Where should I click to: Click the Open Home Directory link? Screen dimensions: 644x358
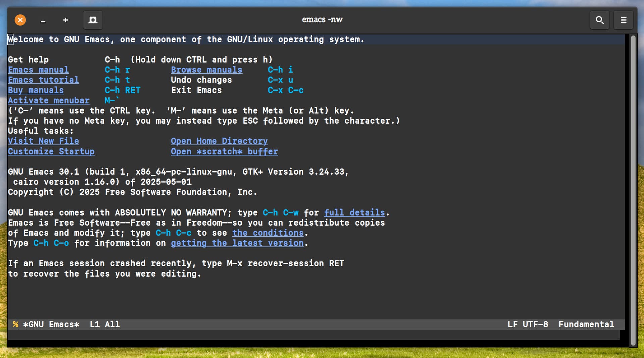[x=219, y=141]
